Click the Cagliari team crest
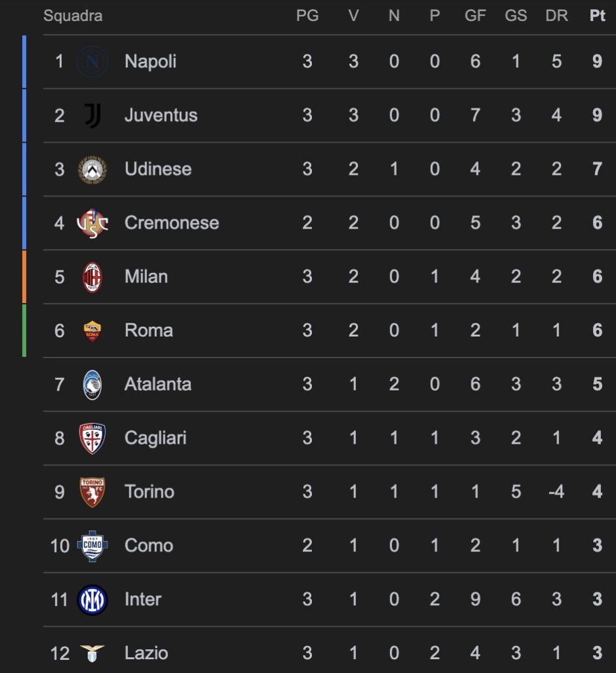Viewport: 616px width, 673px height. (x=92, y=438)
